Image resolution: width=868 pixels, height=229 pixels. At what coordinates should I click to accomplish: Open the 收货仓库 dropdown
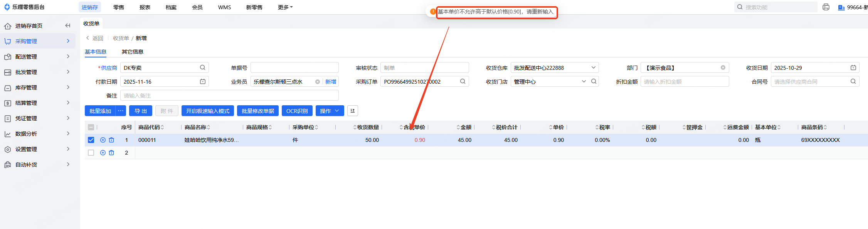coord(555,67)
